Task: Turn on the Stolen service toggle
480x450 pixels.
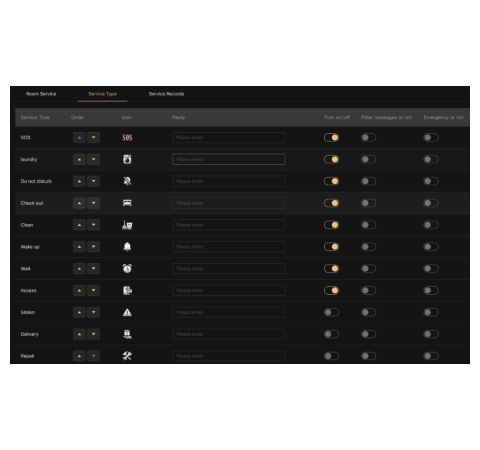Action: 331,312
